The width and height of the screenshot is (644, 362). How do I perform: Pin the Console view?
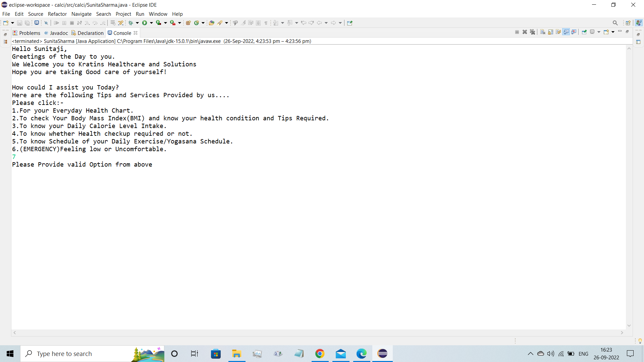[x=584, y=32]
